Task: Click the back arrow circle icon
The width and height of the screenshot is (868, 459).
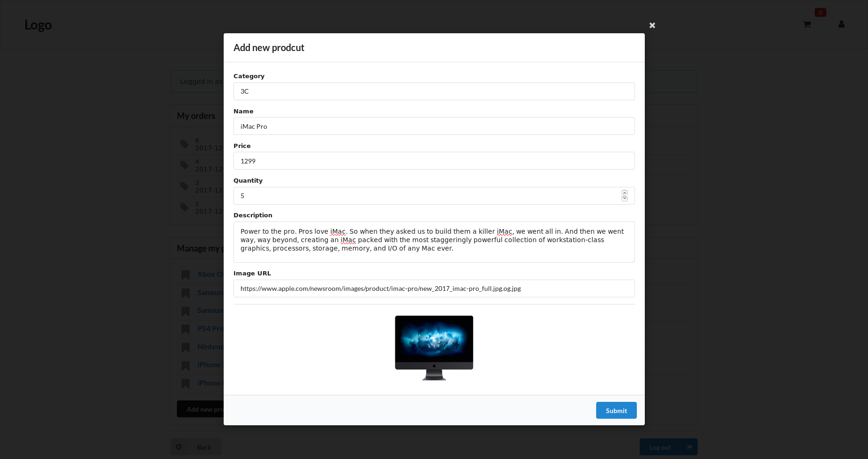Action: tap(179, 447)
